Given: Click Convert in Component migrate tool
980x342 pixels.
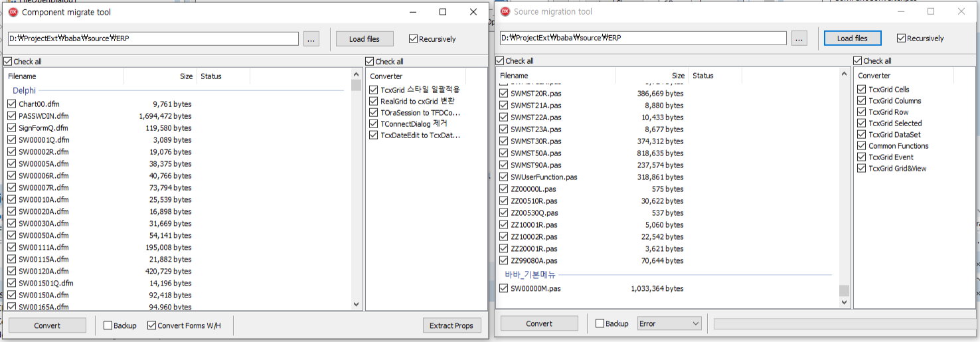Looking at the screenshot, I should (x=47, y=325).
